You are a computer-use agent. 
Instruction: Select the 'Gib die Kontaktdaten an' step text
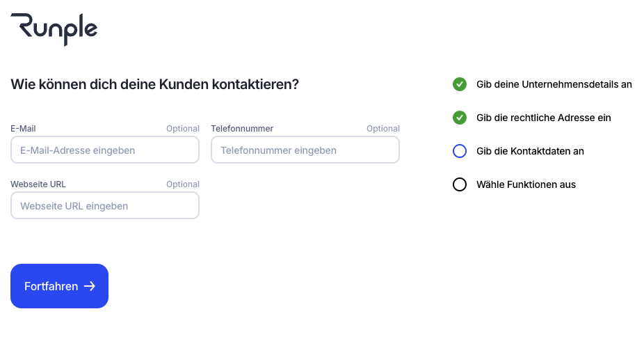click(530, 151)
